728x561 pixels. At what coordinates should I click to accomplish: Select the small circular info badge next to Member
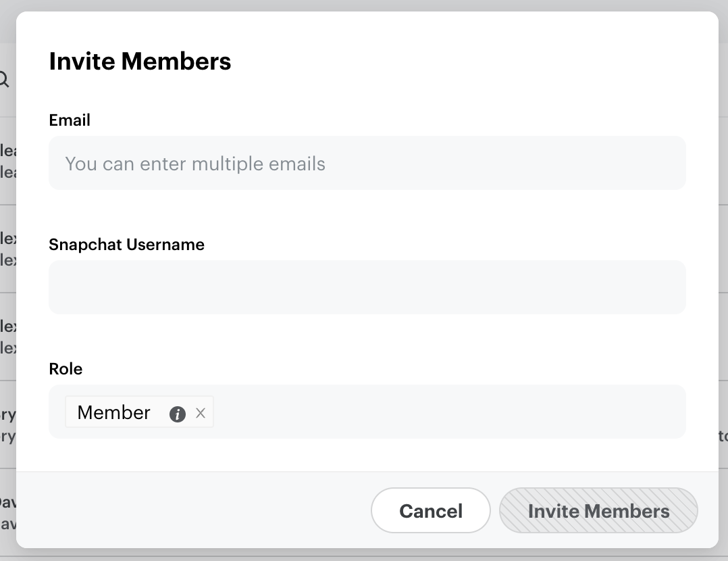click(x=178, y=412)
